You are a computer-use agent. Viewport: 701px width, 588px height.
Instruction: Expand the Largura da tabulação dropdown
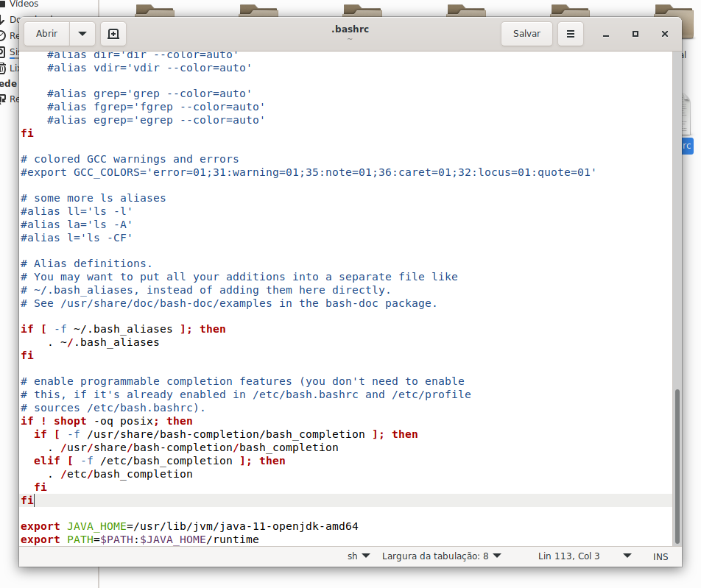441,556
